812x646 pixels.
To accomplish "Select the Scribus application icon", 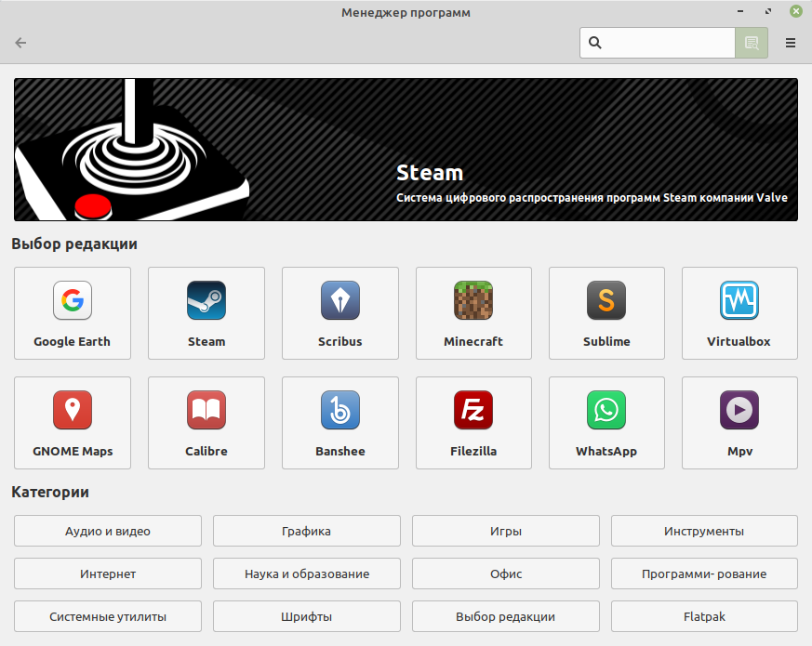I will pyautogui.click(x=340, y=300).
